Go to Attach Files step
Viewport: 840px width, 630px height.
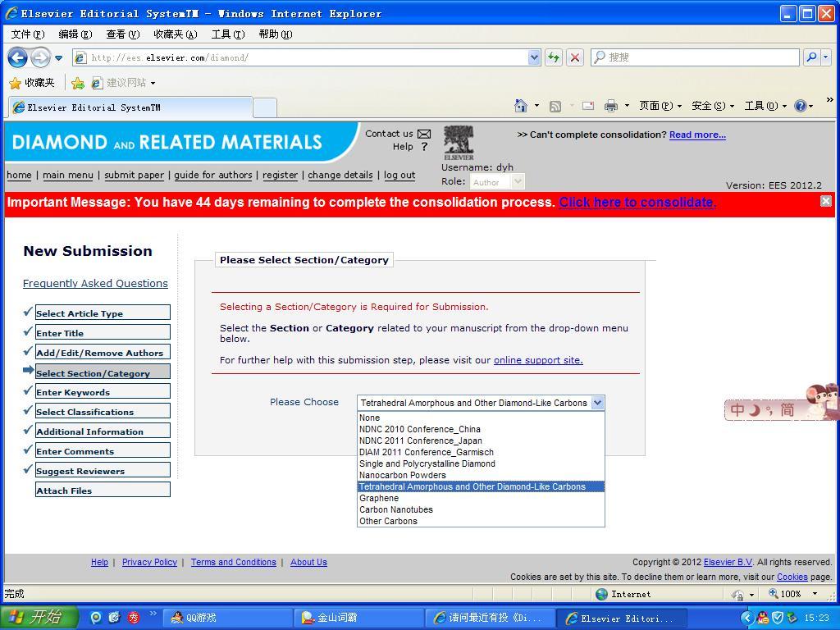pos(103,491)
